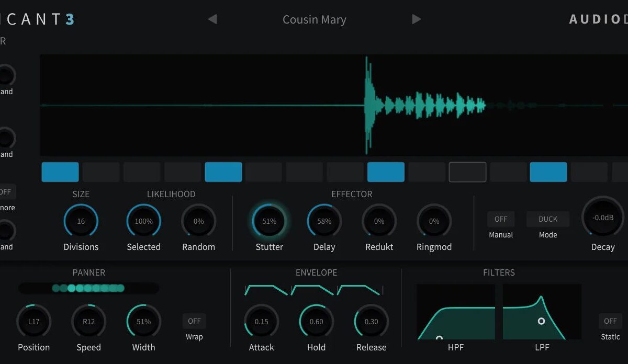The image size is (628, 364).
Task: Click the Divisions size value 16
Action: 81,221
